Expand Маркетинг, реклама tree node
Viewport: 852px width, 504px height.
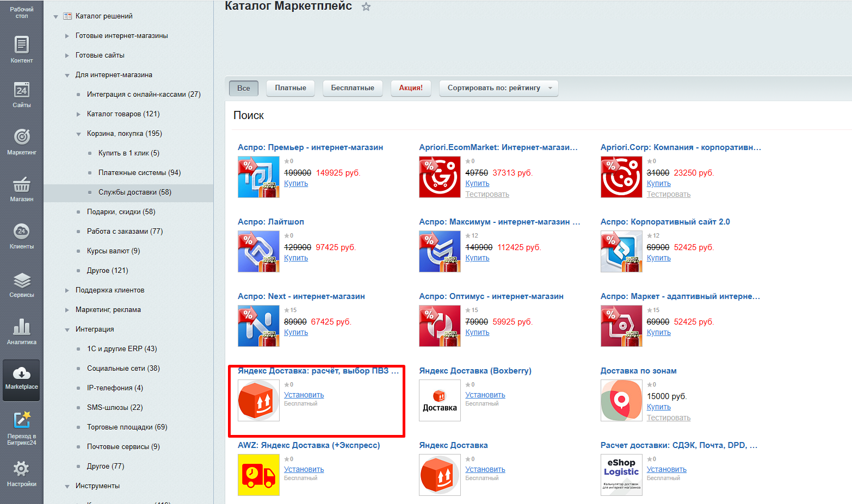point(67,310)
